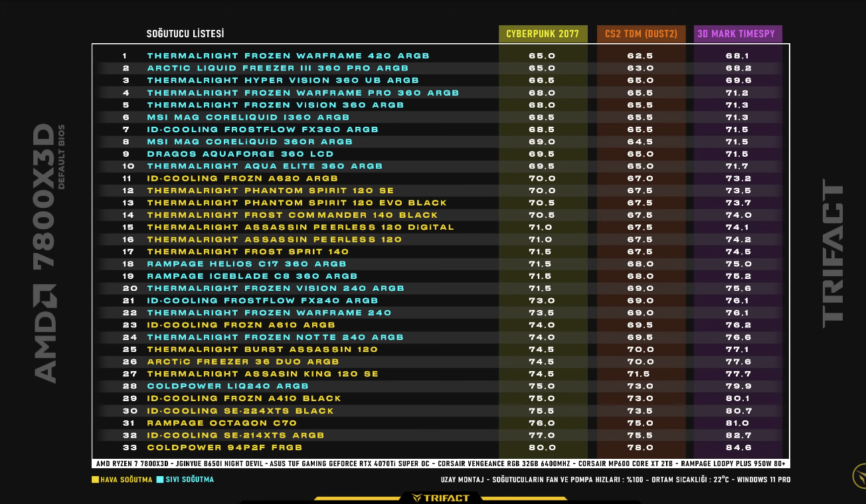866x504 pixels.
Task: Click Dragos Aquaforge 360 LCD
Action: [x=240, y=154]
